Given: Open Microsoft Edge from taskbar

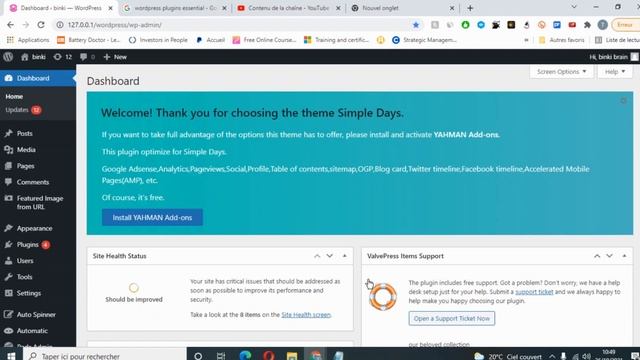Looking at the screenshot, I should pyautogui.click(x=245, y=356).
